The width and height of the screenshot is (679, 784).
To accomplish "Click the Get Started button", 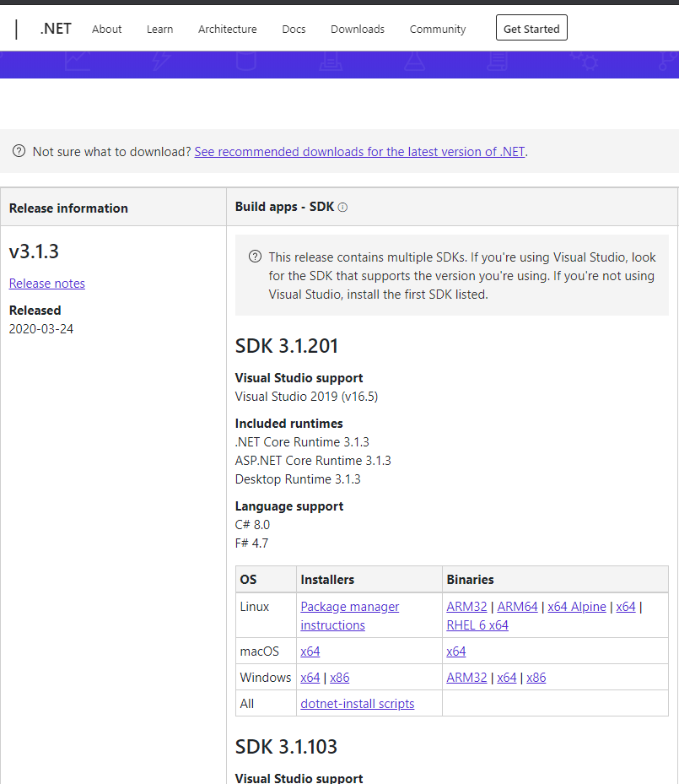I will (531, 28).
